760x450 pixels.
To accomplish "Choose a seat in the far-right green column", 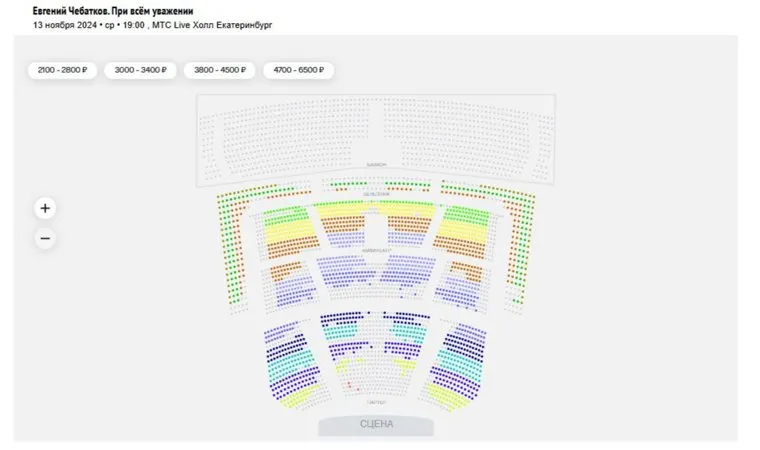I will (526, 250).
